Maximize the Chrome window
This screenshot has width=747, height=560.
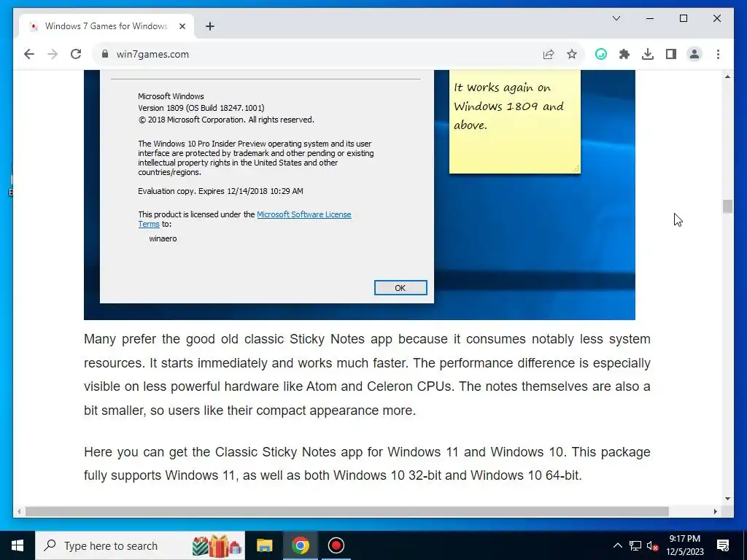pos(683,18)
